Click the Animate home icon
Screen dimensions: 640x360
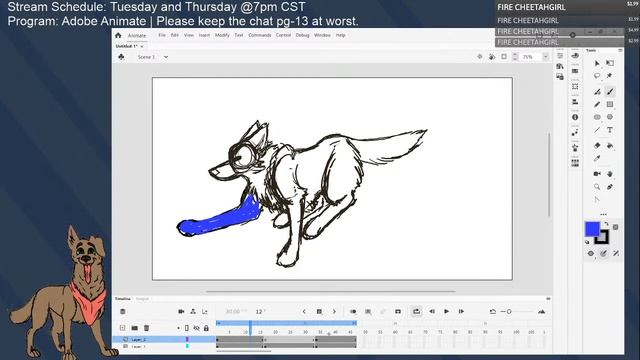click(118, 36)
